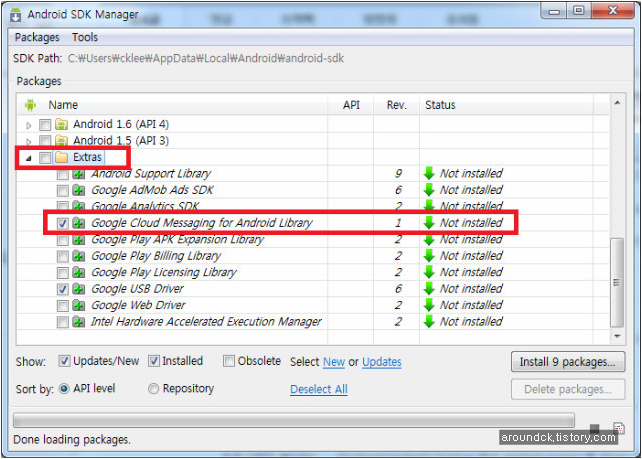This screenshot has width=642, height=459.
Task: Click the package icon beside Google USB Driver
Action: click(78, 289)
